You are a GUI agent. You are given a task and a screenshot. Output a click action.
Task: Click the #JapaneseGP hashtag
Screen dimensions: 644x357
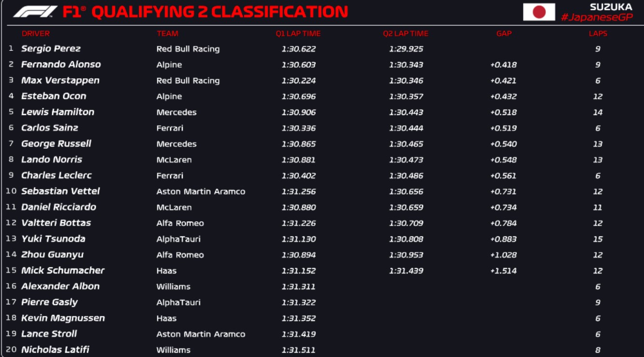coord(596,18)
